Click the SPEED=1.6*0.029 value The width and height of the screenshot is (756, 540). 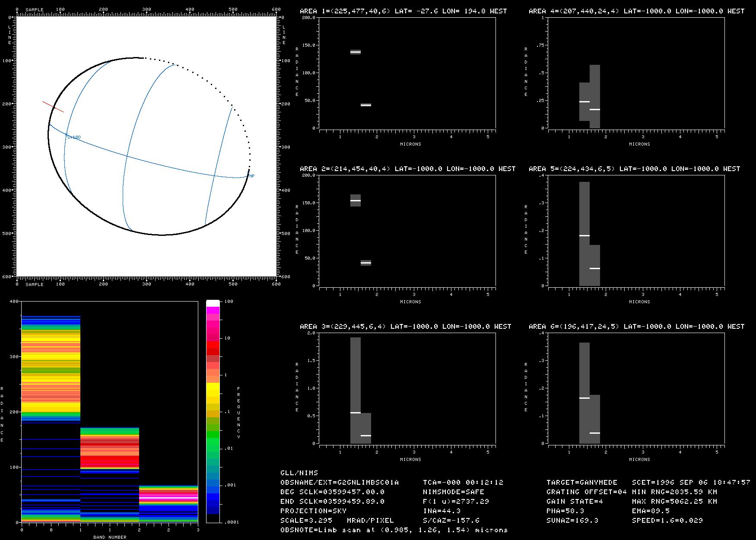coord(667,521)
